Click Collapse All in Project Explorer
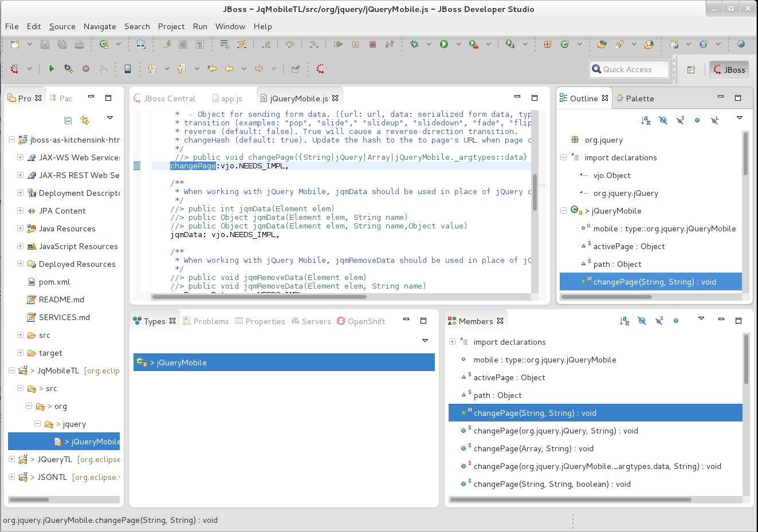The image size is (758, 532). pyautogui.click(x=68, y=120)
